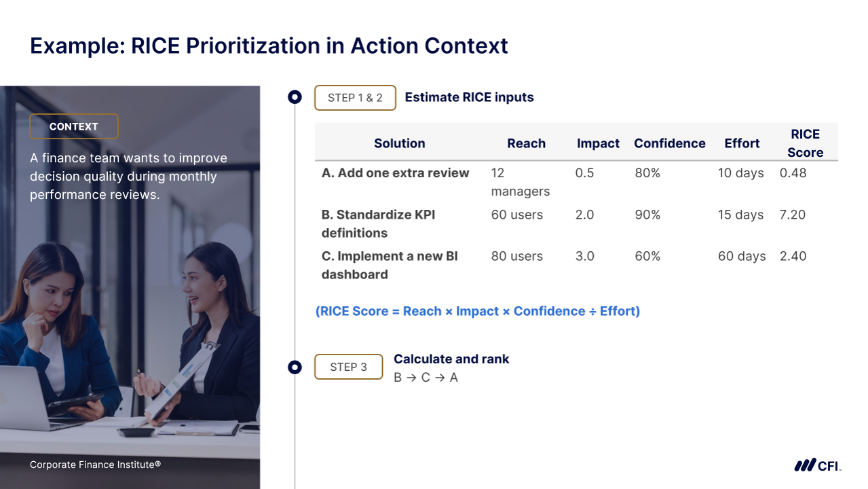Select the 'A. Add one extra review' row

(395, 173)
